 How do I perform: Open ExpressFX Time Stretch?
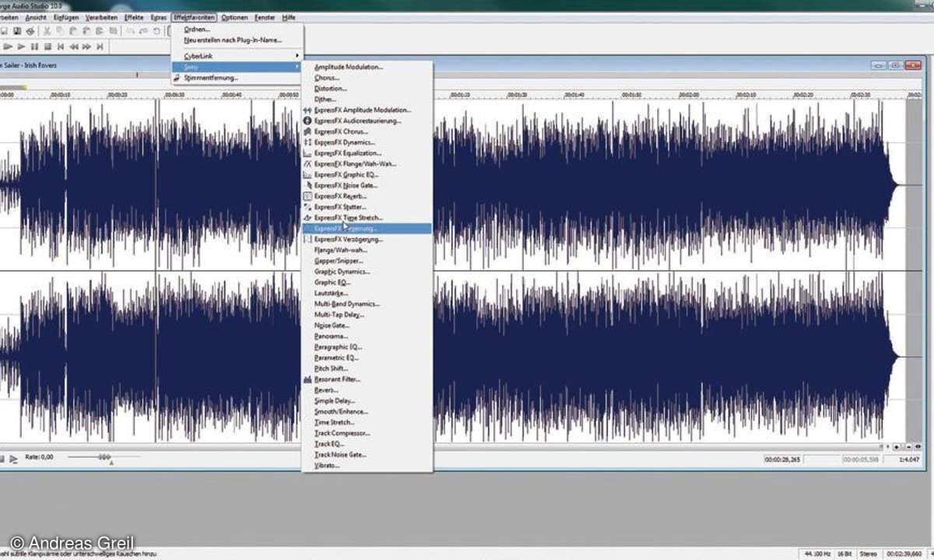(x=367, y=219)
